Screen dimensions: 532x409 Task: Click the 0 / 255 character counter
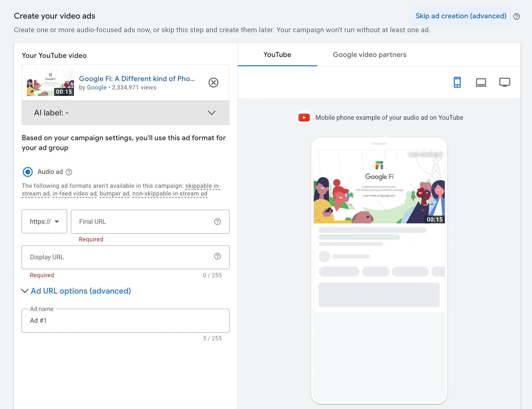tap(212, 275)
